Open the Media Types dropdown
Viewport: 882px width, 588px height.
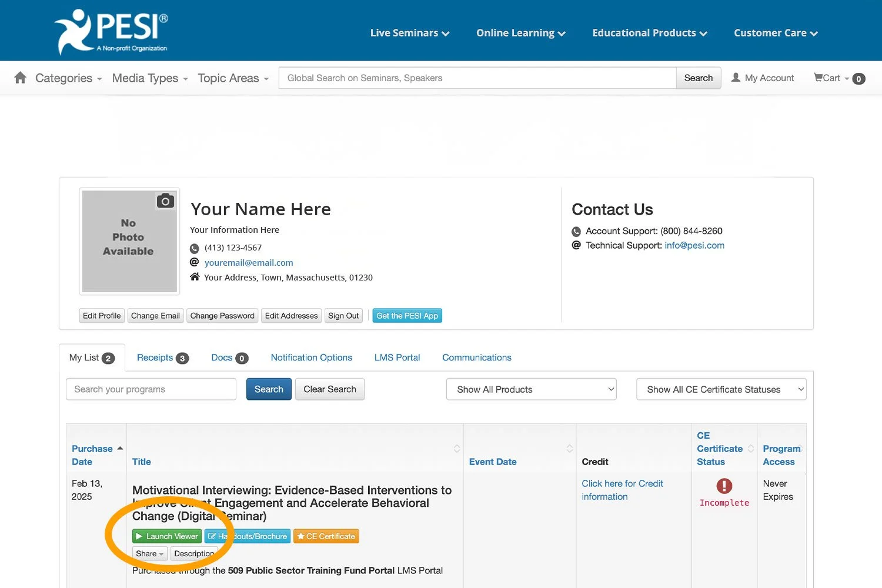(150, 78)
